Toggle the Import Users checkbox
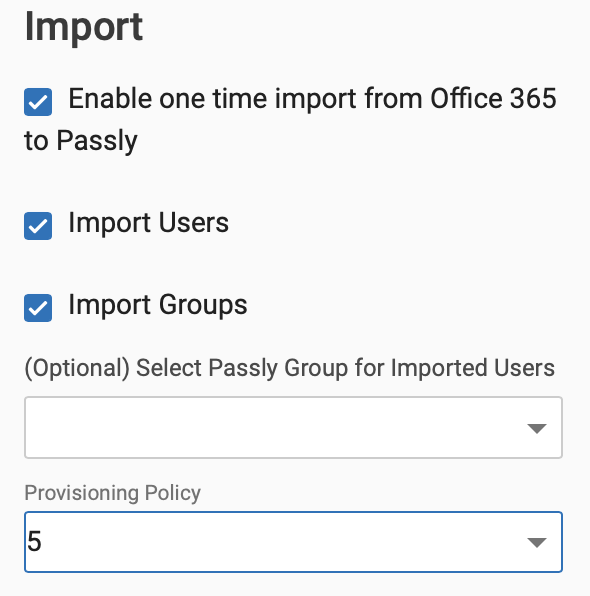Screen dimensions: 590x596 [x=38, y=226]
